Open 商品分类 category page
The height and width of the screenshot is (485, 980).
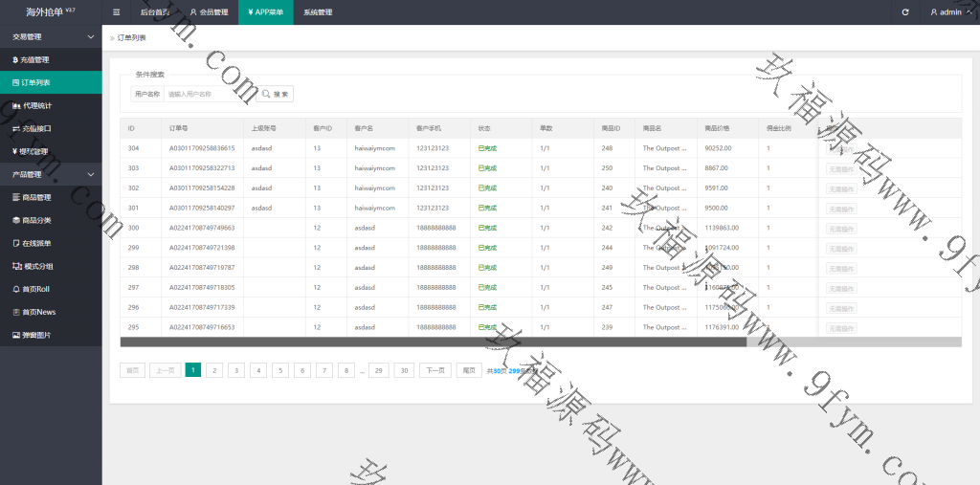36,220
